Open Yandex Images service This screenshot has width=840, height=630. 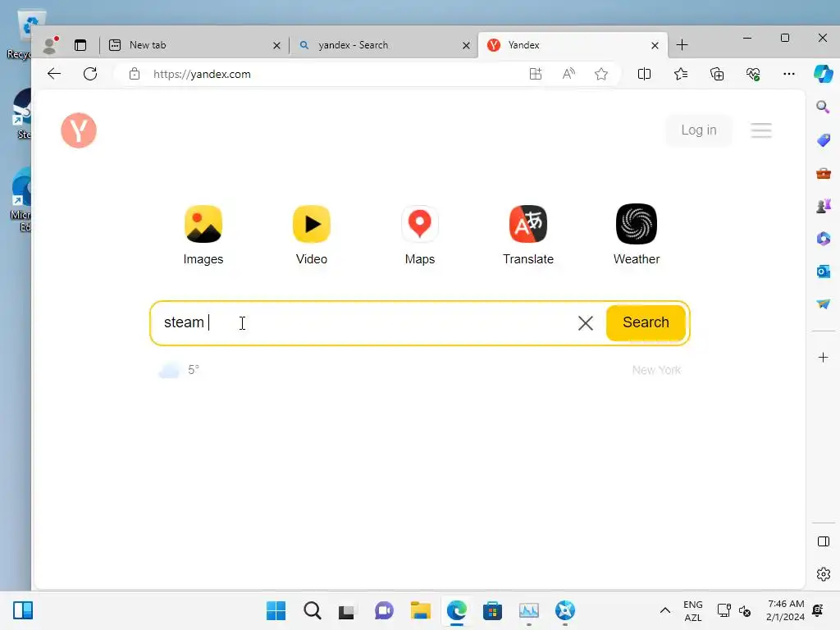[203, 235]
